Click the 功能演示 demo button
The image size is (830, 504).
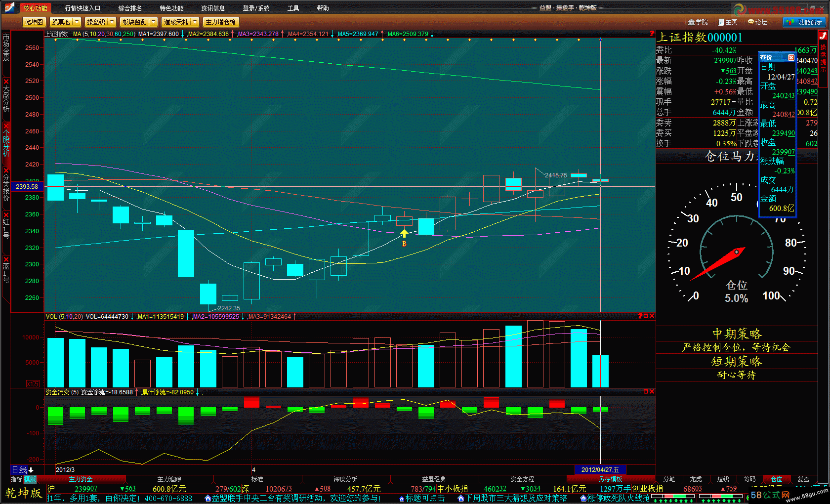804,22
